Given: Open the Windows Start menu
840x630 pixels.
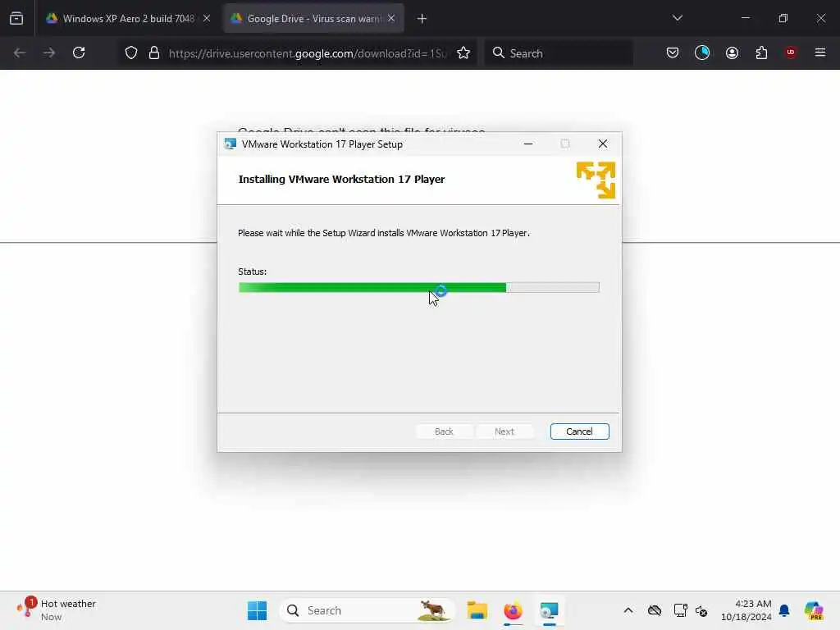Looking at the screenshot, I should [257, 610].
